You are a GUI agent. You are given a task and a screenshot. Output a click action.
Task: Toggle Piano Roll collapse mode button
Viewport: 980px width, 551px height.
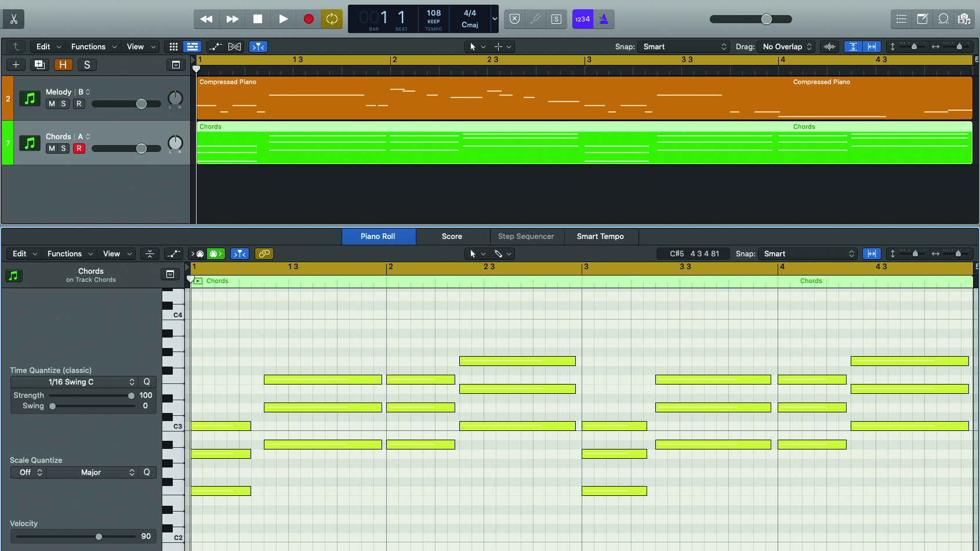point(150,253)
